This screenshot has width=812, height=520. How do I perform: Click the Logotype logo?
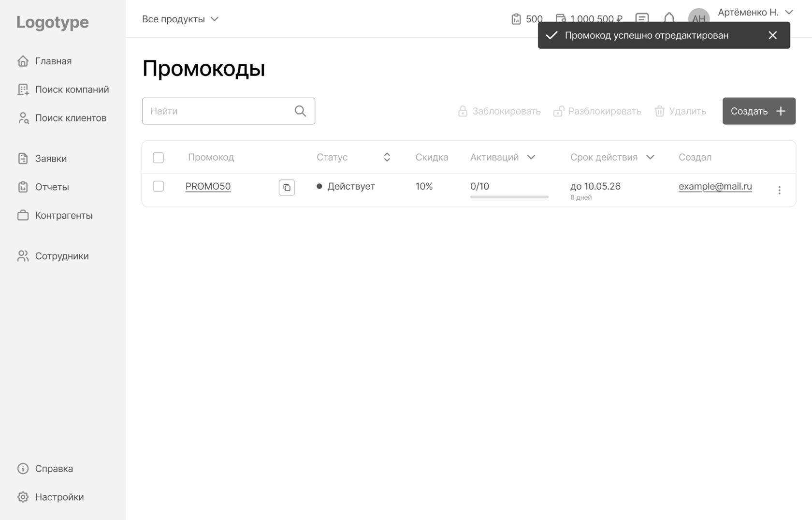[x=53, y=22]
